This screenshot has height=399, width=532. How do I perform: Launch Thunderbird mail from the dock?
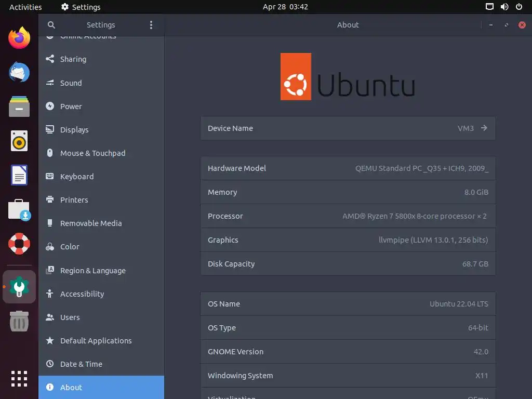(19, 72)
